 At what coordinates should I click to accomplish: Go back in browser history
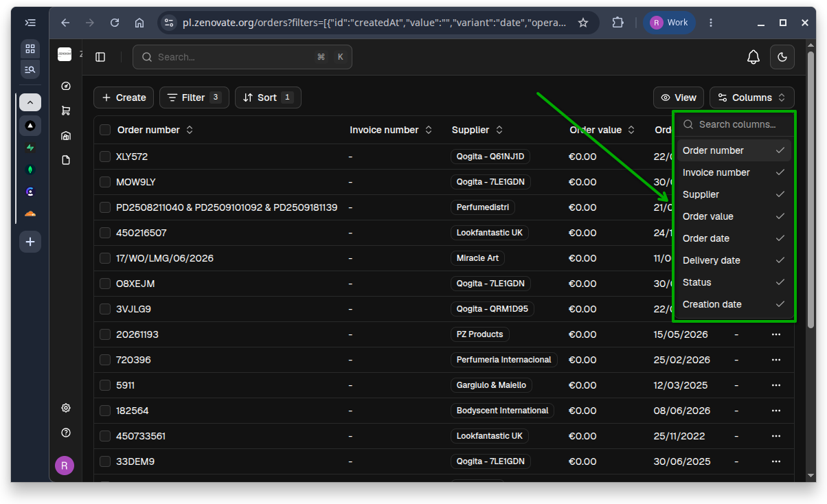pos(65,23)
